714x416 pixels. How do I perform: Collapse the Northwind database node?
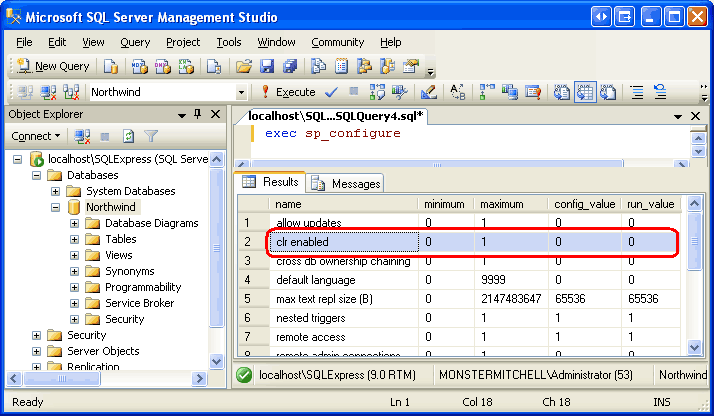[x=56, y=207]
